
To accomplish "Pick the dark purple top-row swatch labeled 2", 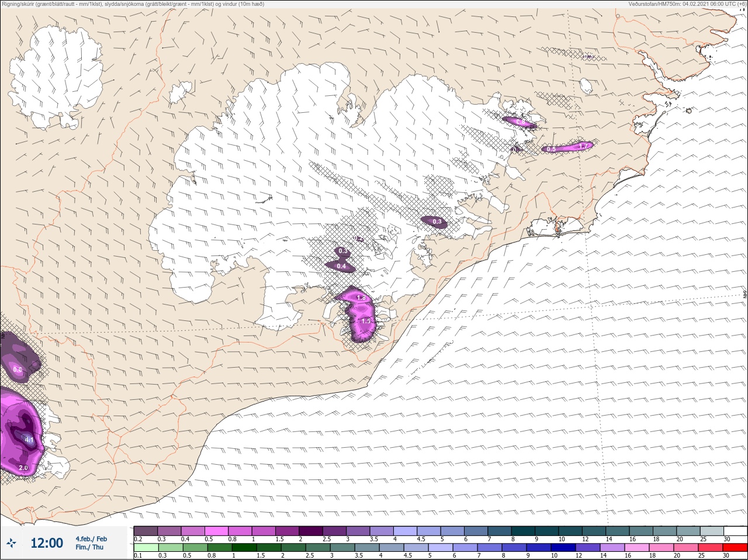I will click(311, 531).
